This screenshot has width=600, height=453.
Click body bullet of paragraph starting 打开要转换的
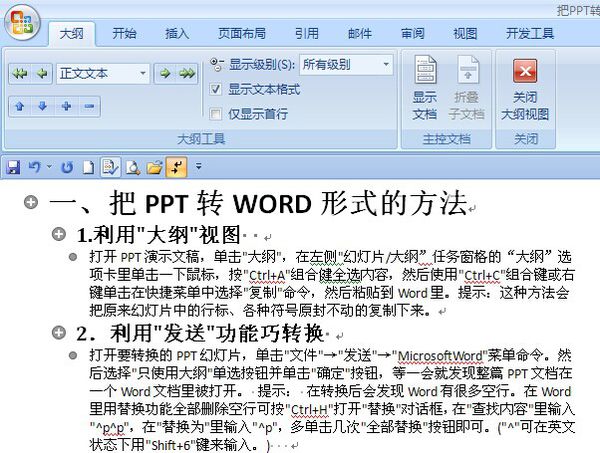point(73,355)
